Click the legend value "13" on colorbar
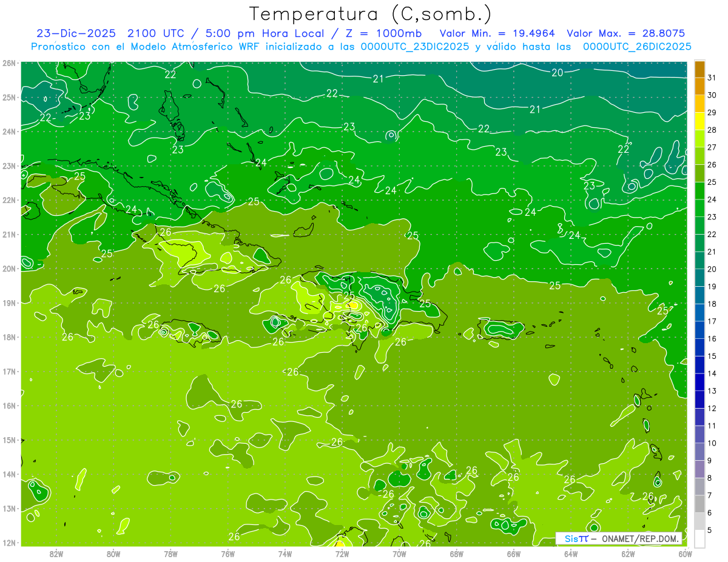 click(712, 390)
